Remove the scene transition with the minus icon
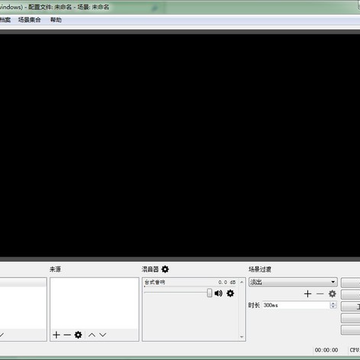The height and width of the screenshot is (360, 360). (x=320, y=294)
